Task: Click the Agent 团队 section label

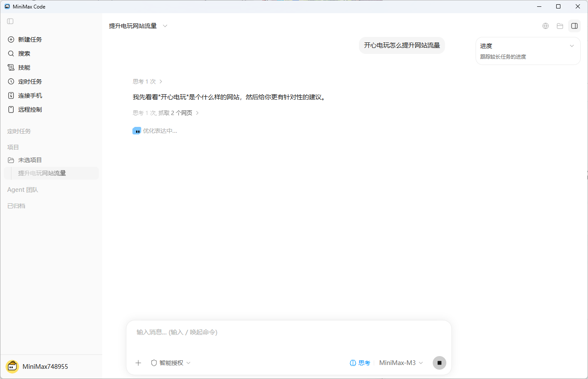Action: point(22,190)
